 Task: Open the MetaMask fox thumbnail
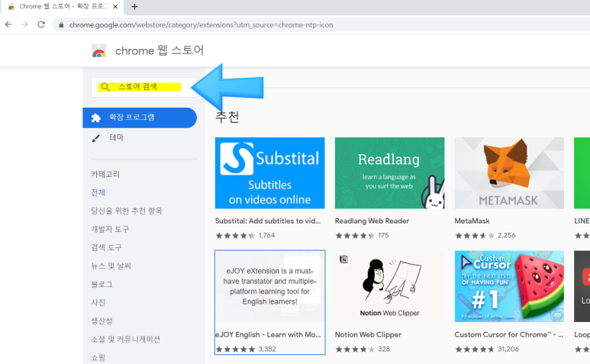coord(509,173)
